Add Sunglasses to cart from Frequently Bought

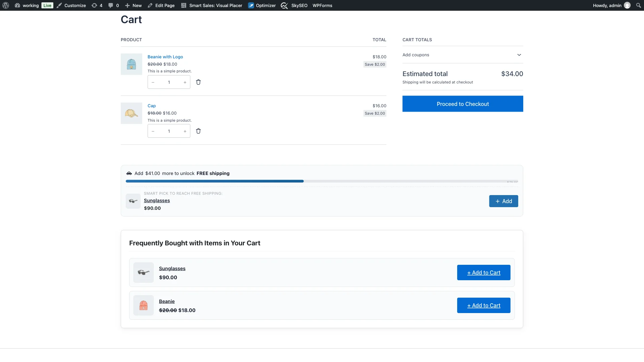(x=484, y=273)
